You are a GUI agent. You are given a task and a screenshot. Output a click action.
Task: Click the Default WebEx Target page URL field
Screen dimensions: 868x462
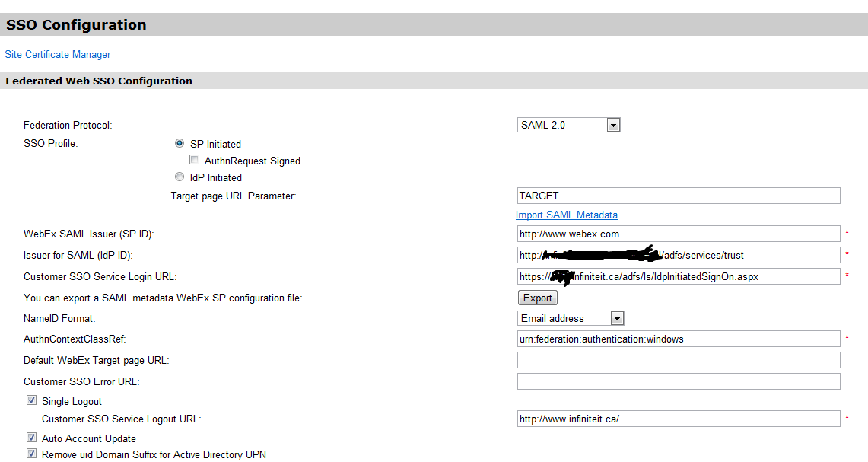point(679,360)
